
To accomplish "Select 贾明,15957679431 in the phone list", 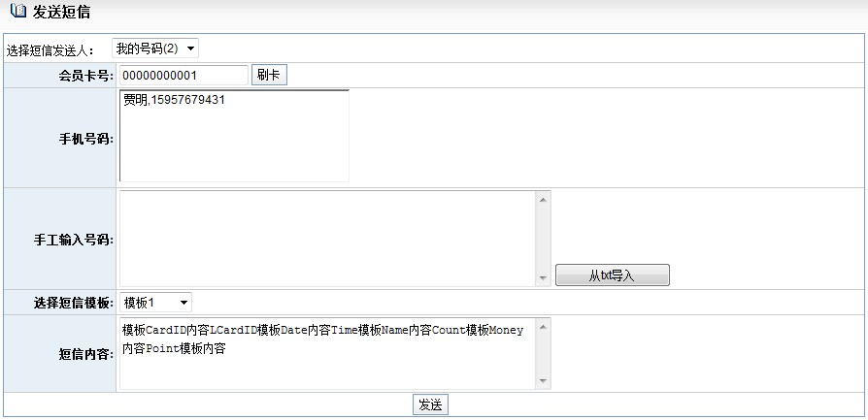I will 175,100.
